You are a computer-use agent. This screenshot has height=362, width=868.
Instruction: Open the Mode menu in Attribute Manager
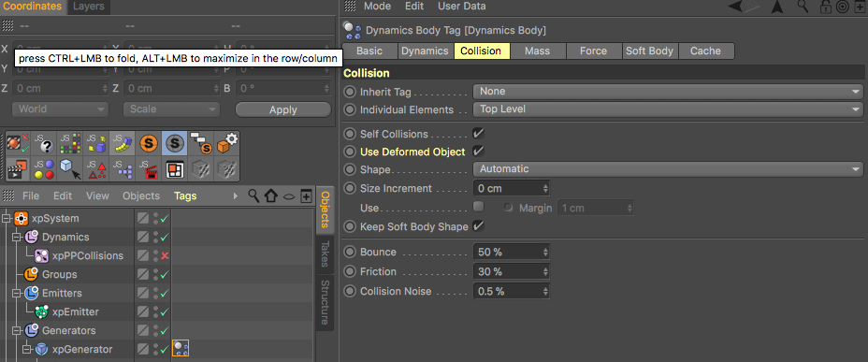(377, 7)
